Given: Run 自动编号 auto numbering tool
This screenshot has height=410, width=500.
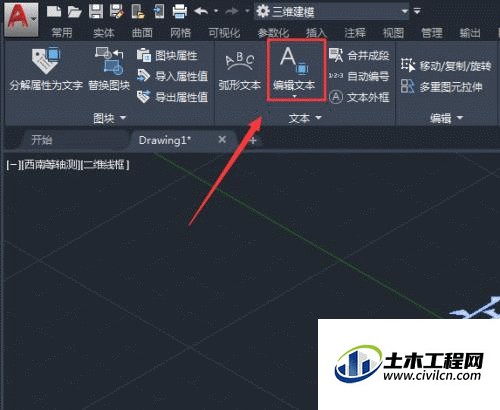Looking at the screenshot, I should point(359,76).
